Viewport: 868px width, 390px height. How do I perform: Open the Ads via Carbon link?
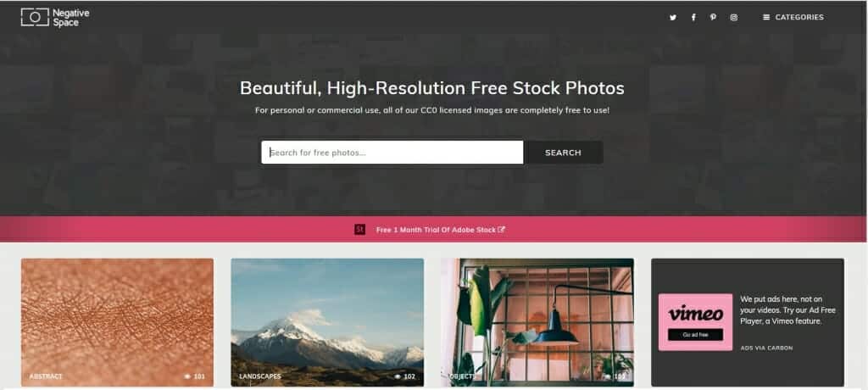[766, 348]
